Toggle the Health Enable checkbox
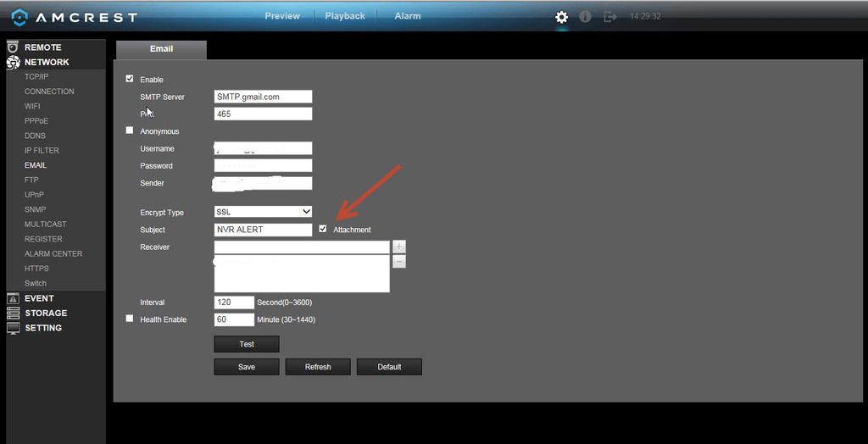 130,319
